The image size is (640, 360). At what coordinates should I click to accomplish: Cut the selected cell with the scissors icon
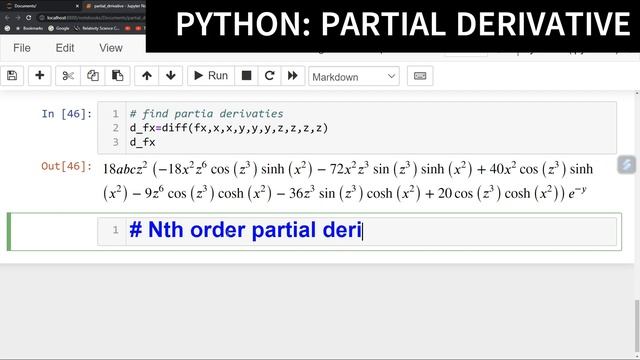point(68,76)
